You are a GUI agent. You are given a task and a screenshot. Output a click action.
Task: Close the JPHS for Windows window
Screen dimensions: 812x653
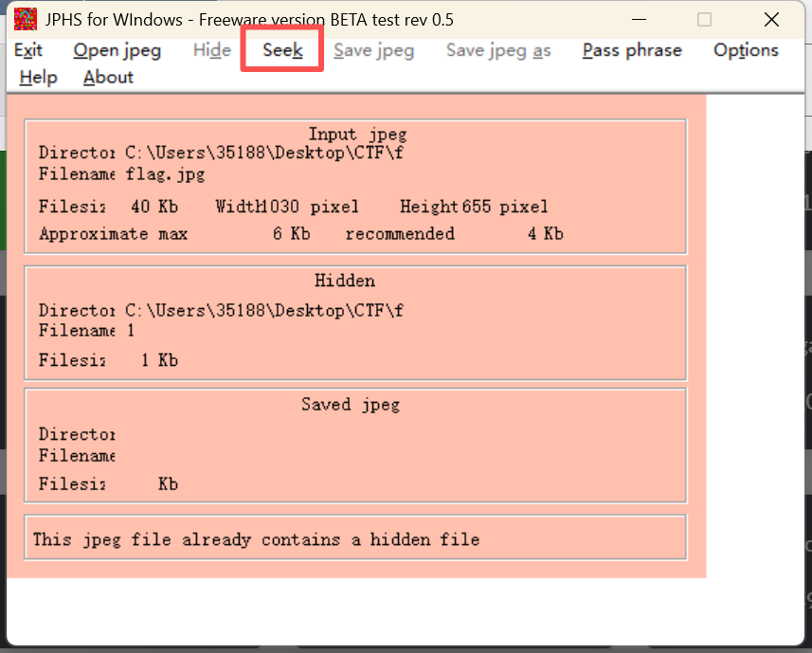tap(772, 19)
